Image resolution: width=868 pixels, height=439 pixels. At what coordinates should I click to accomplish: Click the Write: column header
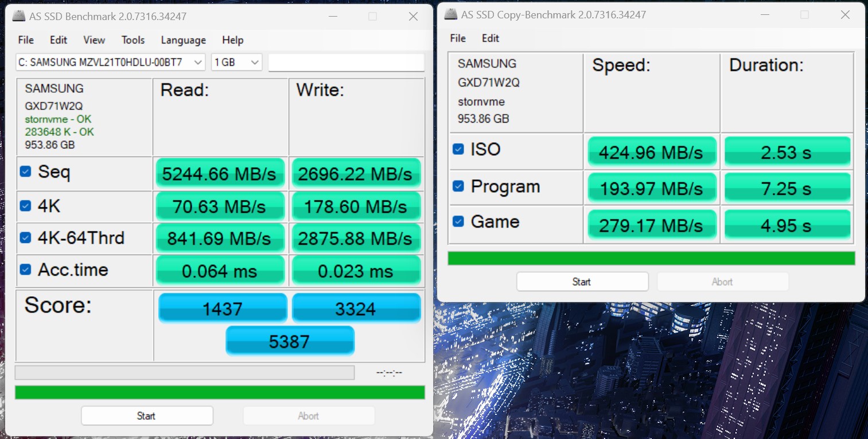[320, 90]
